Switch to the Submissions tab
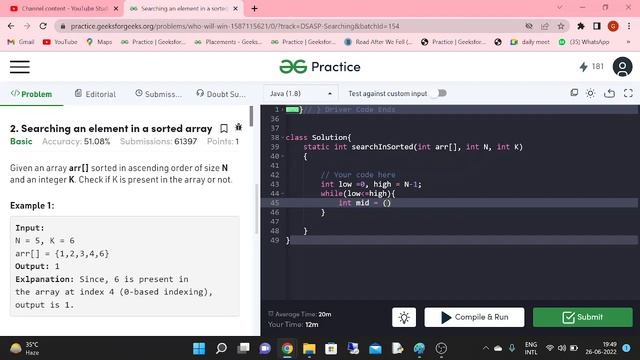 (158, 94)
